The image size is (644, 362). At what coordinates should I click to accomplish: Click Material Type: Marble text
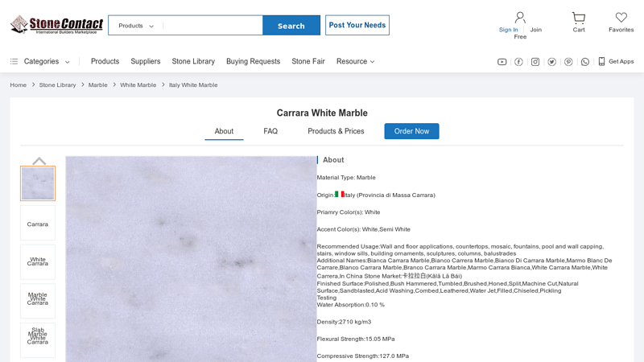coord(346,178)
